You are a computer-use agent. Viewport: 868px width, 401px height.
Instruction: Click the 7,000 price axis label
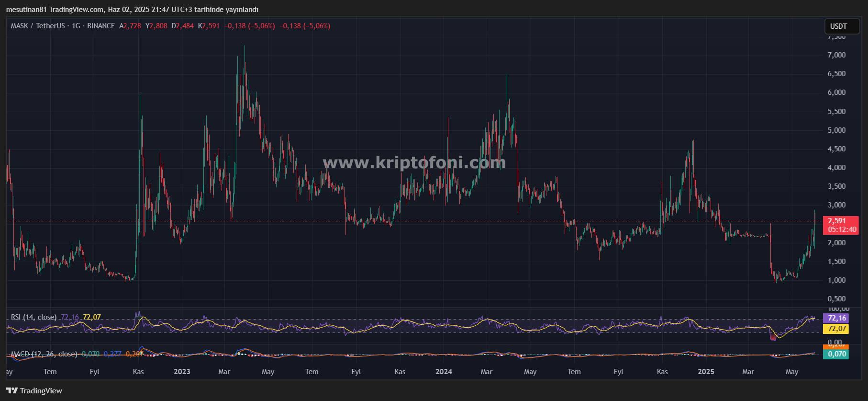point(836,55)
